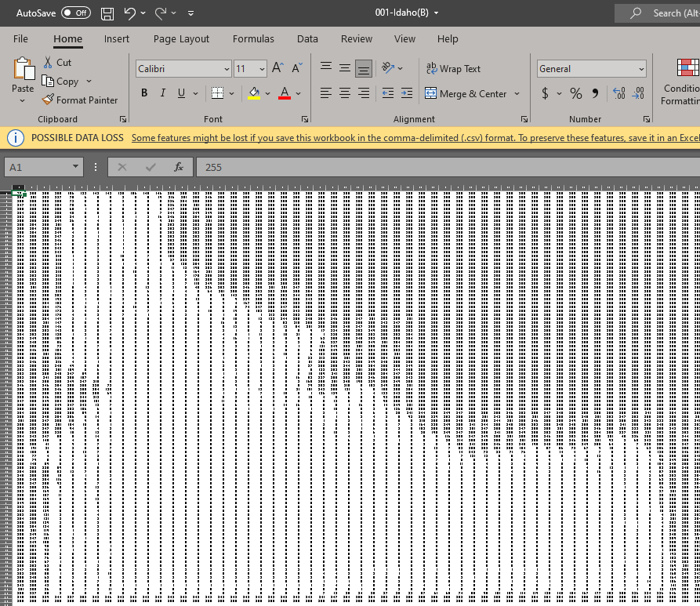Click the Redo arrow icon

pos(161,13)
